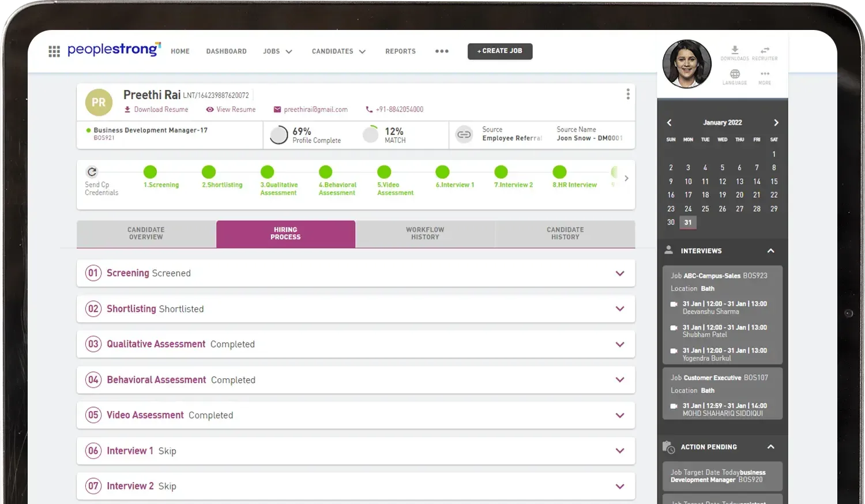The height and width of the screenshot is (504, 865).
Task: Switch to the Candidate Overview tab
Action: (x=145, y=234)
